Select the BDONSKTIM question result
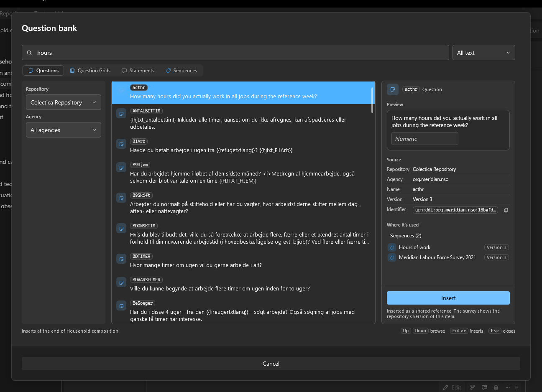Viewport: 542px width, 392px height. (243, 234)
